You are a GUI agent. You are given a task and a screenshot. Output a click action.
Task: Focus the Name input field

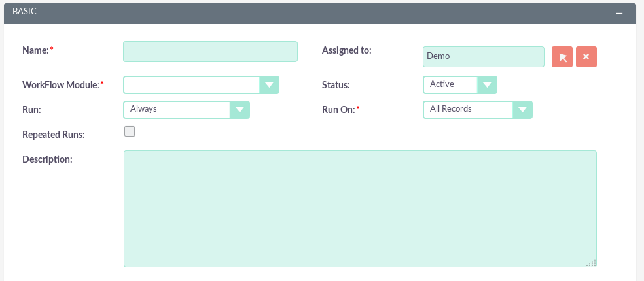click(210, 52)
